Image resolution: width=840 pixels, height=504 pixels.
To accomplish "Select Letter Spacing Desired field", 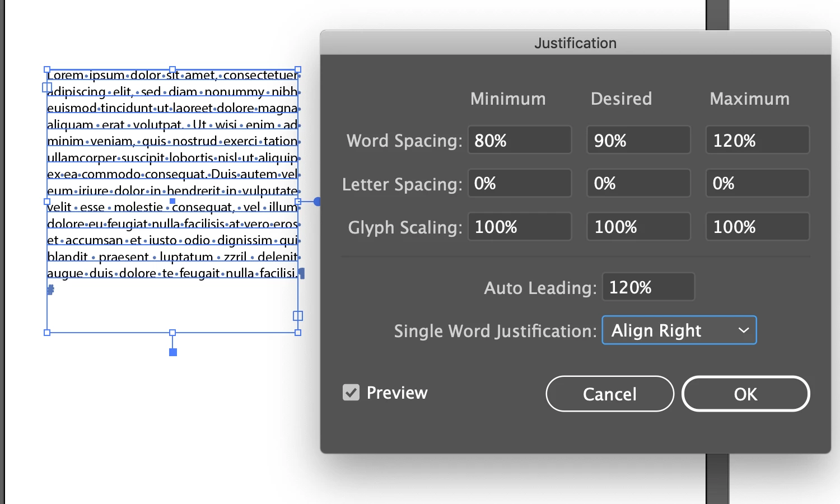I will [x=638, y=183].
